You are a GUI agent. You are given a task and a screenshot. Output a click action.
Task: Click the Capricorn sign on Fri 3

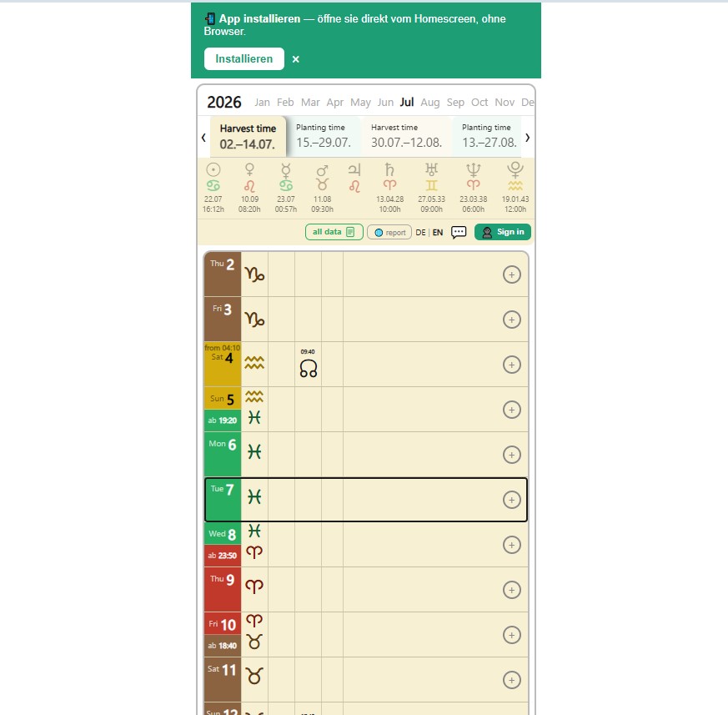[x=254, y=320]
